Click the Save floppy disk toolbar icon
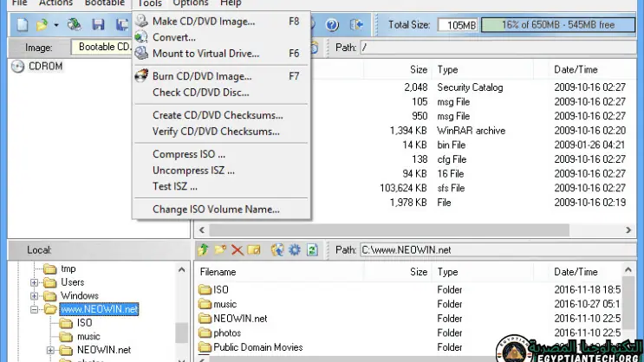Screen dimensions: 644x362 pyautogui.click(x=98, y=24)
